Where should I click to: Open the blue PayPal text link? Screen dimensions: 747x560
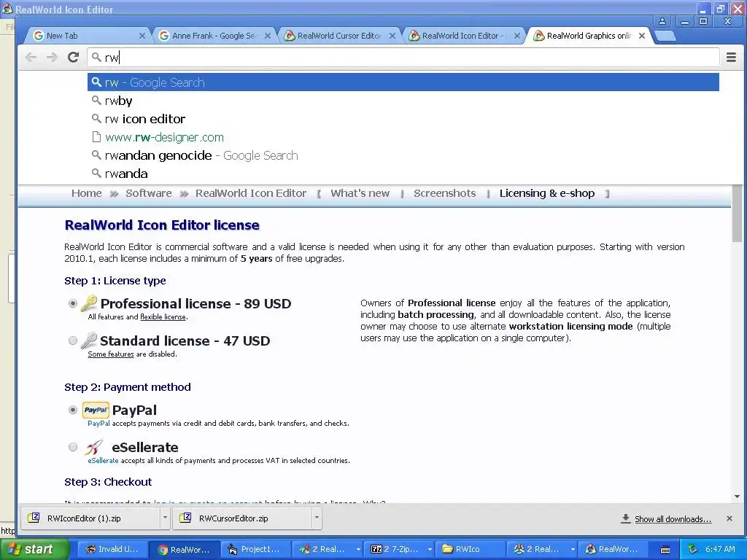pyautogui.click(x=98, y=424)
